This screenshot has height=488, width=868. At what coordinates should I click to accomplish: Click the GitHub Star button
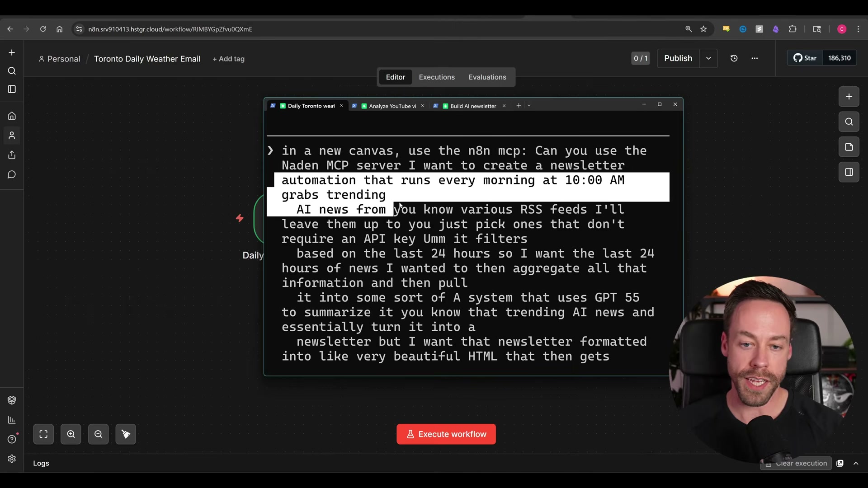[x=805, y=58]
